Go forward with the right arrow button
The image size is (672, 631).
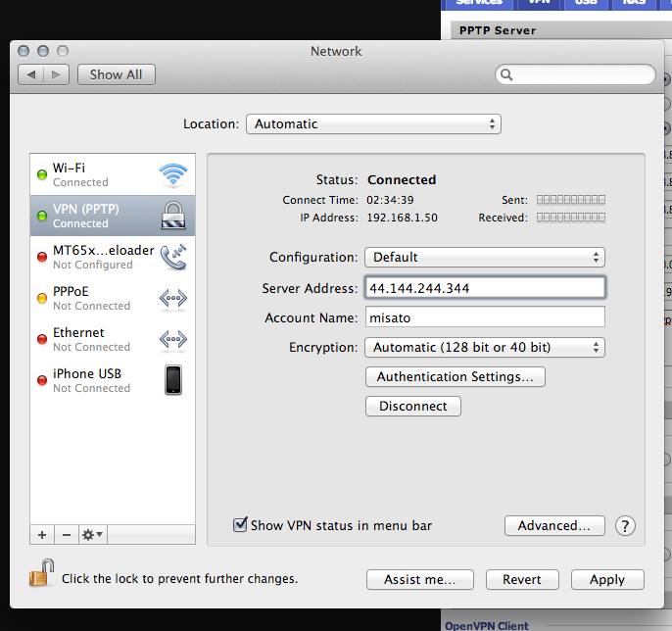(x=56, y=74)
